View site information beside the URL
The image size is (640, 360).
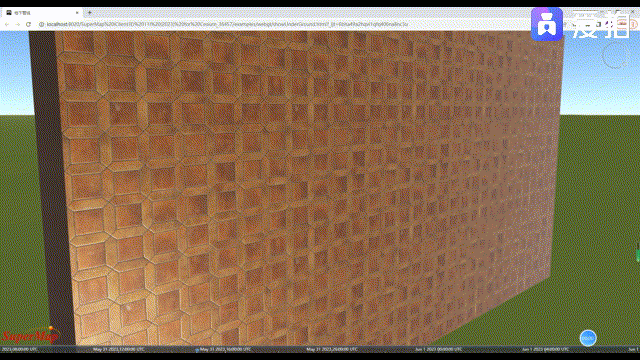[41, 24]
